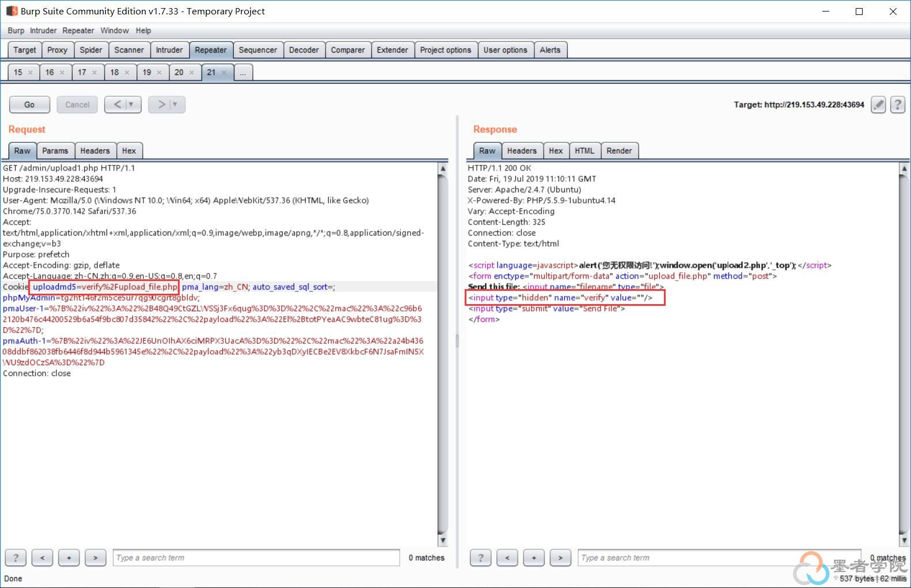Screen dimensions: 911x588
Task: Go back to previous request in history
Action: [117, 105]
